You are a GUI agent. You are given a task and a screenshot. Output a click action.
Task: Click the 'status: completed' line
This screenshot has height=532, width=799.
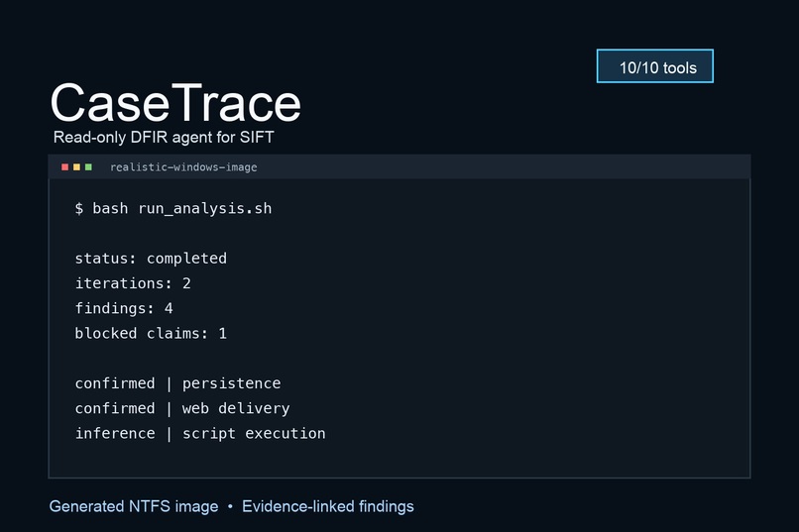(x=151, y=259)
